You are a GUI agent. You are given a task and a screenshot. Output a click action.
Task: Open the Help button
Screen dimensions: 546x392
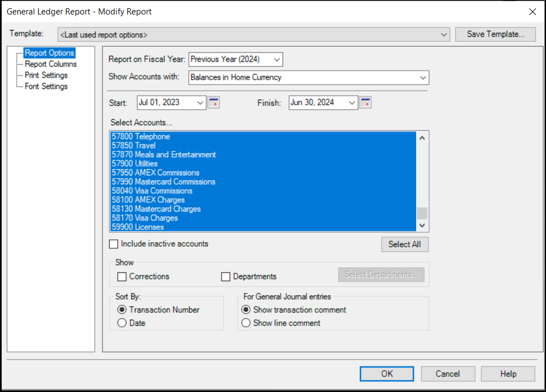click(508, 374)
